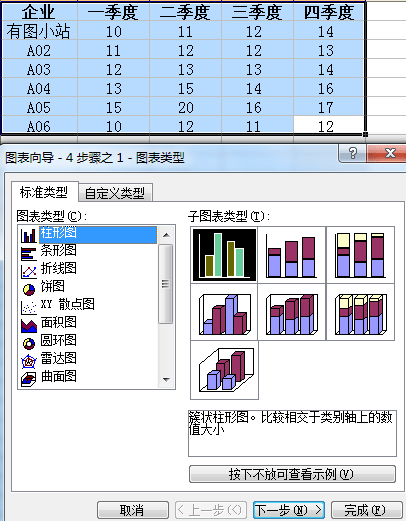
Task: Click the chart type list down arrow
Action: pos(166,380)
